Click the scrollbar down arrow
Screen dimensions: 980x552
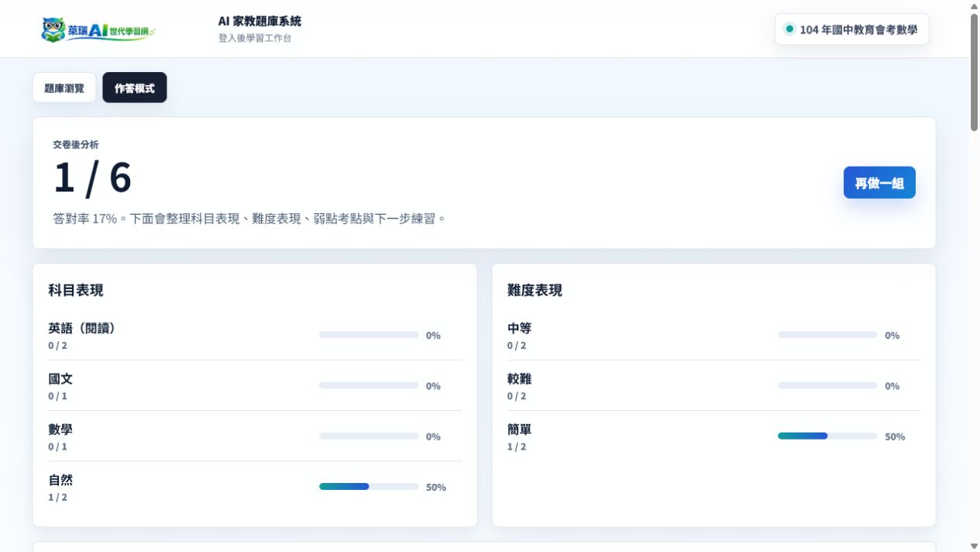pos(974,546)
